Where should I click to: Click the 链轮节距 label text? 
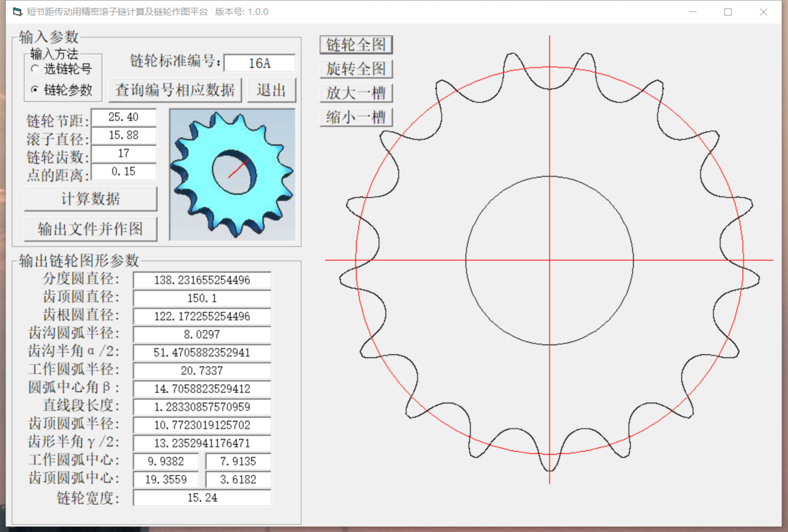click(58, 121)
